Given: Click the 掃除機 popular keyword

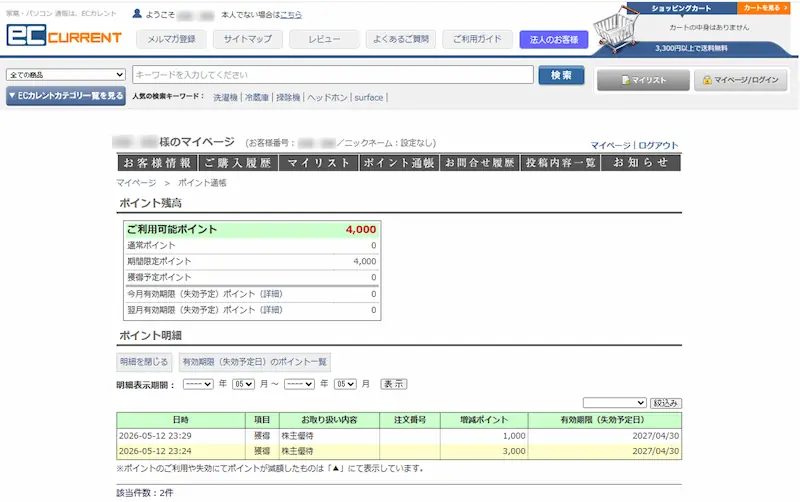Looking at the screenshot, I should pos(288,97).
